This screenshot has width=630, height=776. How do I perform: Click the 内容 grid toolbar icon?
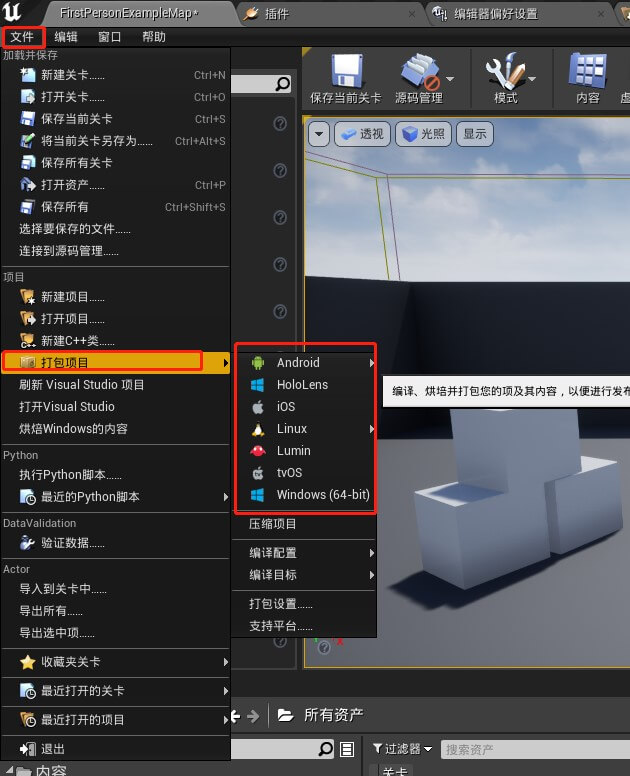(x=588, y=71)
